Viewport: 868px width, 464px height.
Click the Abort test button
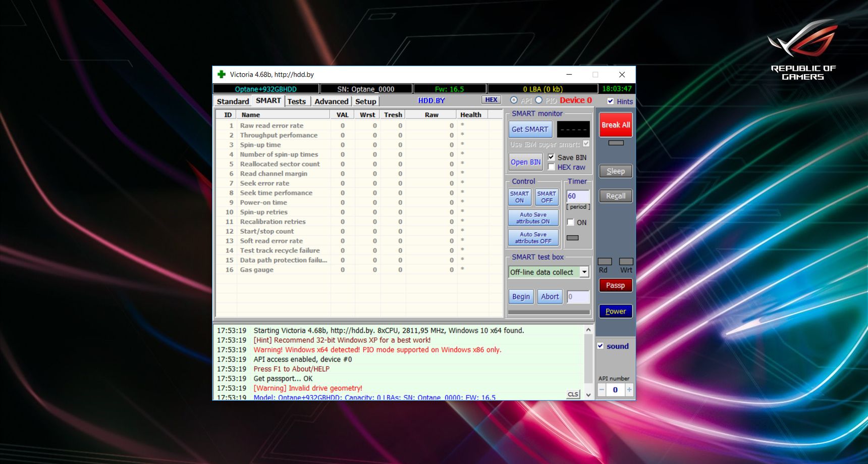550,297
